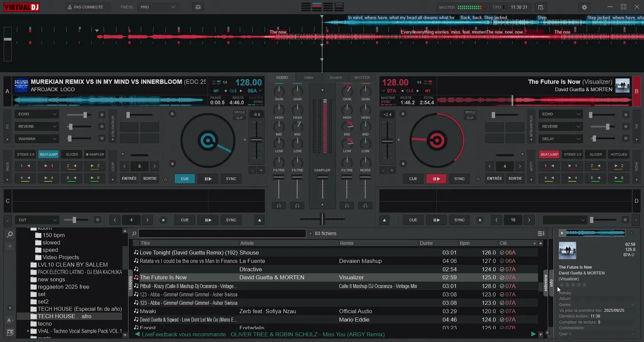Open settings for deck B ECHO effect
This screenshot has width=644, height=342.
(x=626, y=114)
